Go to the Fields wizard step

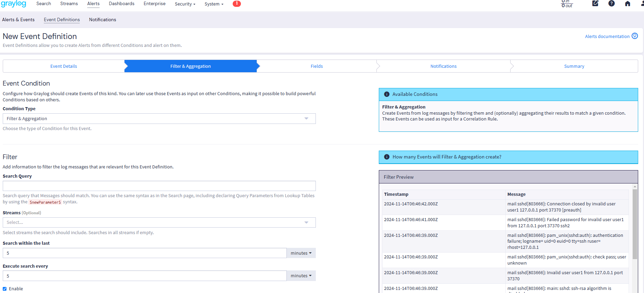[317, 66]
